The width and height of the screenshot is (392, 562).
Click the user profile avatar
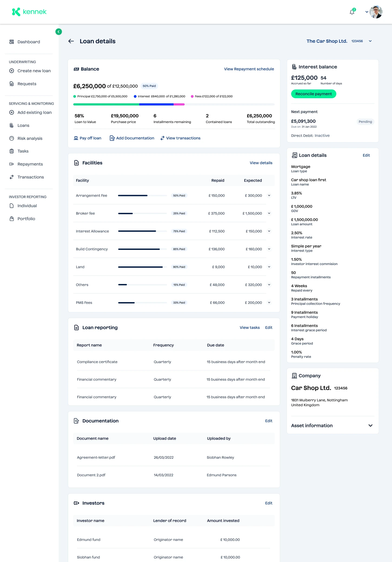click(376, 12)
